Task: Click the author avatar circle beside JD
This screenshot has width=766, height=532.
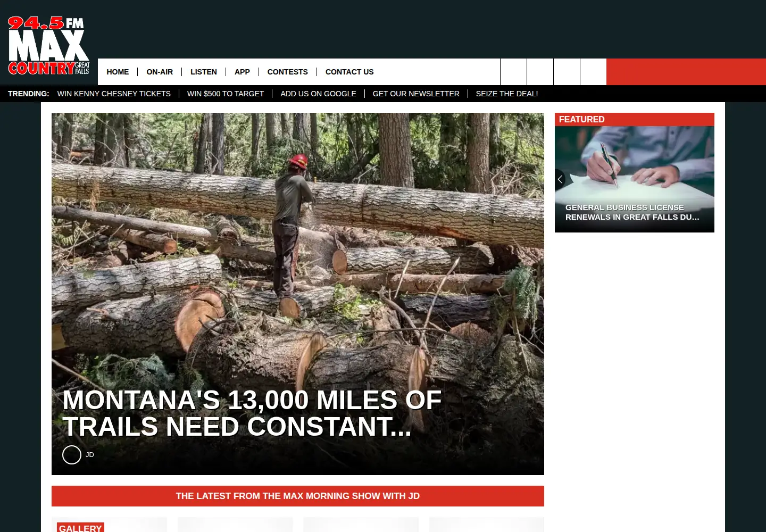Action: click(x=72, y=455)
